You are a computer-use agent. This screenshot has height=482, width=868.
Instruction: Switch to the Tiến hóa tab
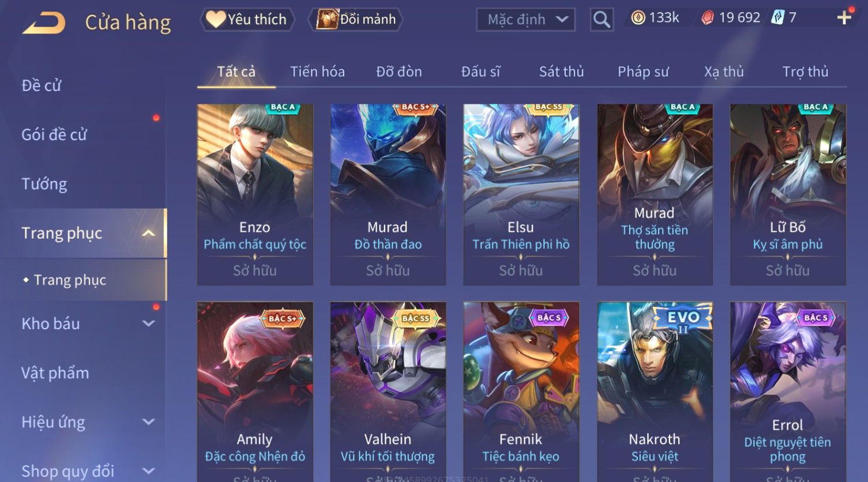click(x=317, y=71)
